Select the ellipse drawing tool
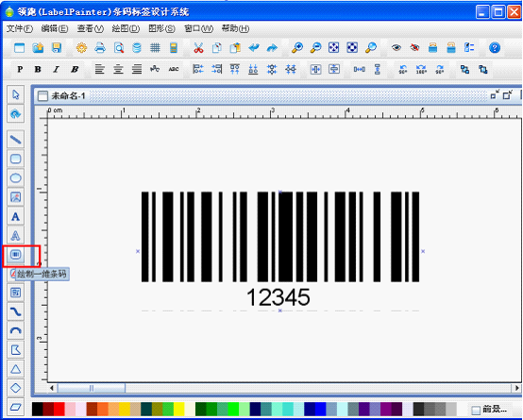This screenshot has width=523, height=420. pyautogui.click(x=16, y=177)
